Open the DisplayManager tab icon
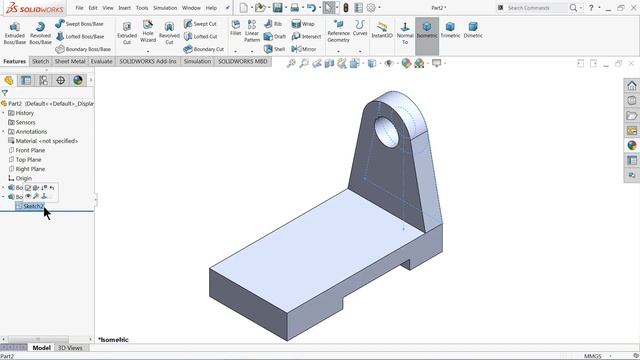Image resolution: width=640 pixels, height=360 pixels. pyautogui.click(x=78, y=80)
